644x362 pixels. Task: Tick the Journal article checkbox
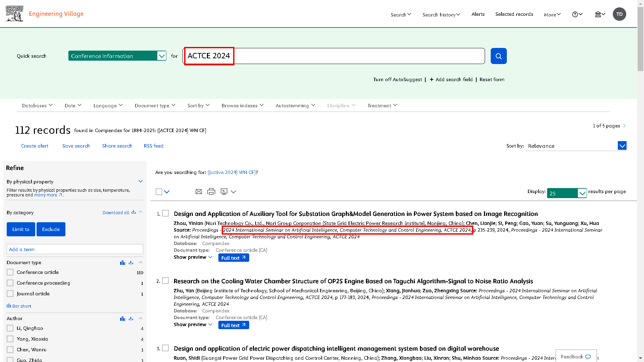pos(10,294)
